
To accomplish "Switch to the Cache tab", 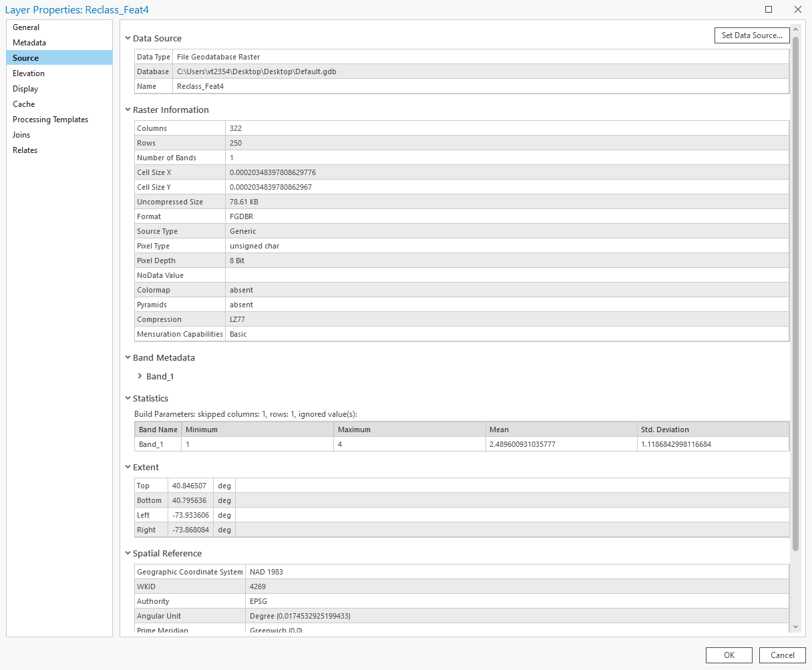I will coord(23,104).
